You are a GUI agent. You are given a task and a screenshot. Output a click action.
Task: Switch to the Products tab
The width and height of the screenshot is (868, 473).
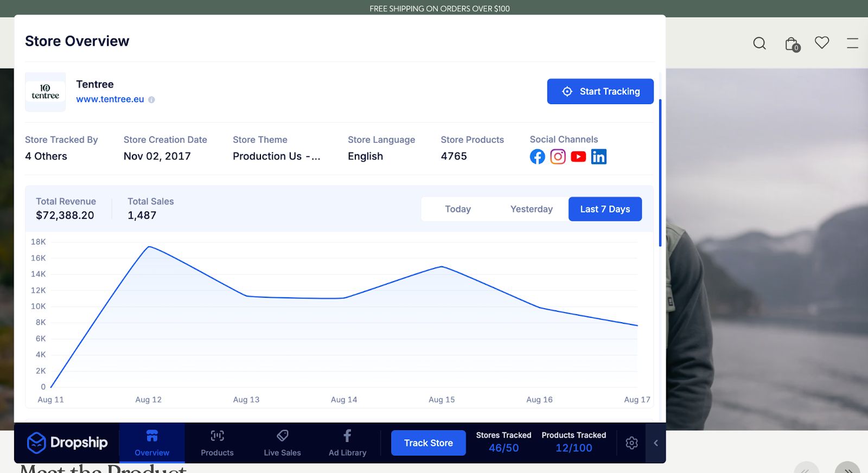[x=217, y=443]
